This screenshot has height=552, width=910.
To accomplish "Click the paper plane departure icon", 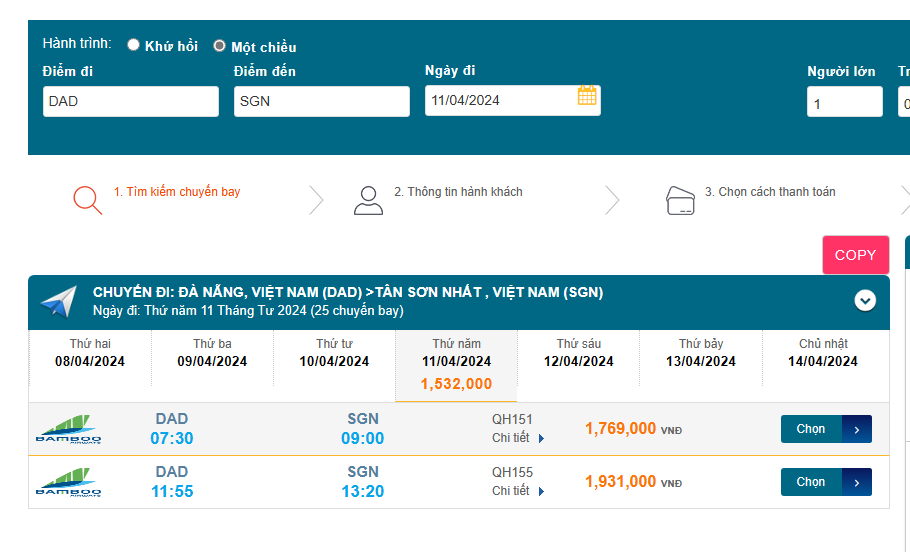I will pyautogui.click(x=59, y=301).
